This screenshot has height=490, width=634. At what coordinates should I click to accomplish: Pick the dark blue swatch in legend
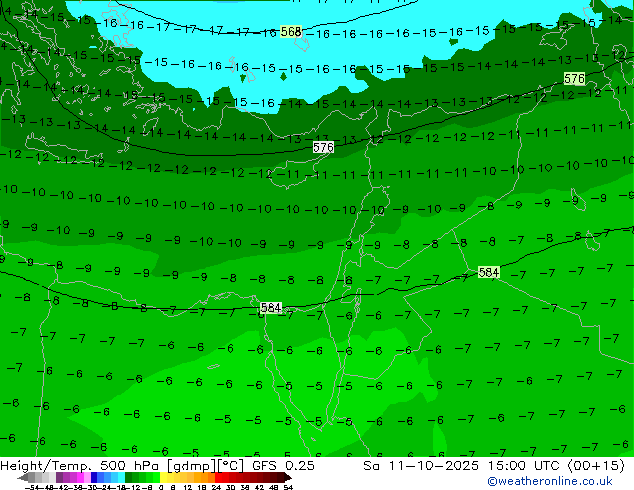coord(94,477)
